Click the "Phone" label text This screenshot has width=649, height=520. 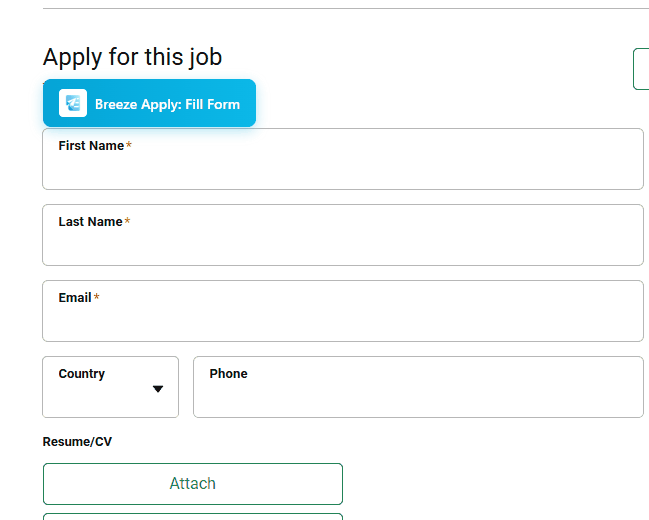click(x=228, y=374)
